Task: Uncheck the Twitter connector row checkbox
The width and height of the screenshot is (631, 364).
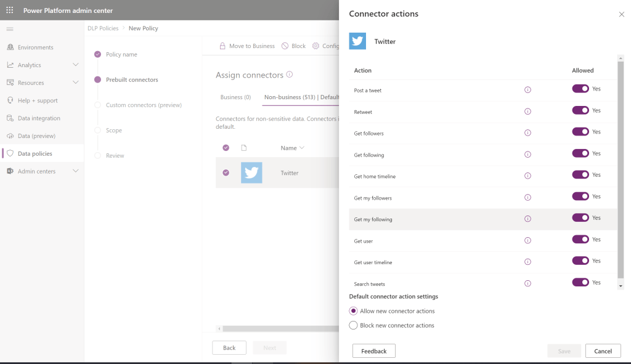Action: point(226,173)
